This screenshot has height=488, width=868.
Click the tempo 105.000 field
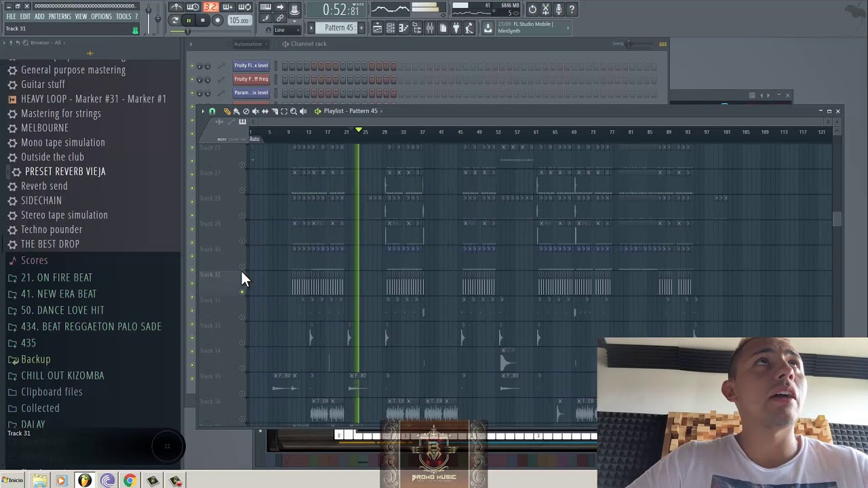(239, 20)
